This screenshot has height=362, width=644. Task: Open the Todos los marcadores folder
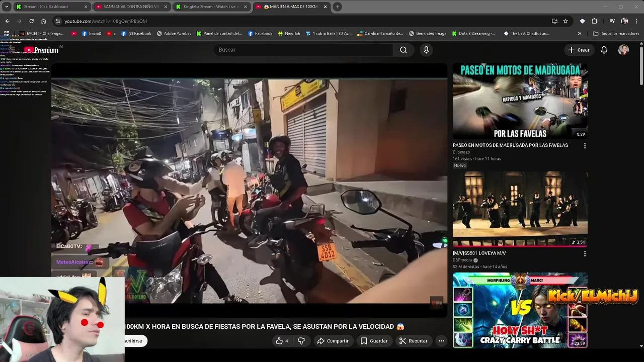click(616, 34)
